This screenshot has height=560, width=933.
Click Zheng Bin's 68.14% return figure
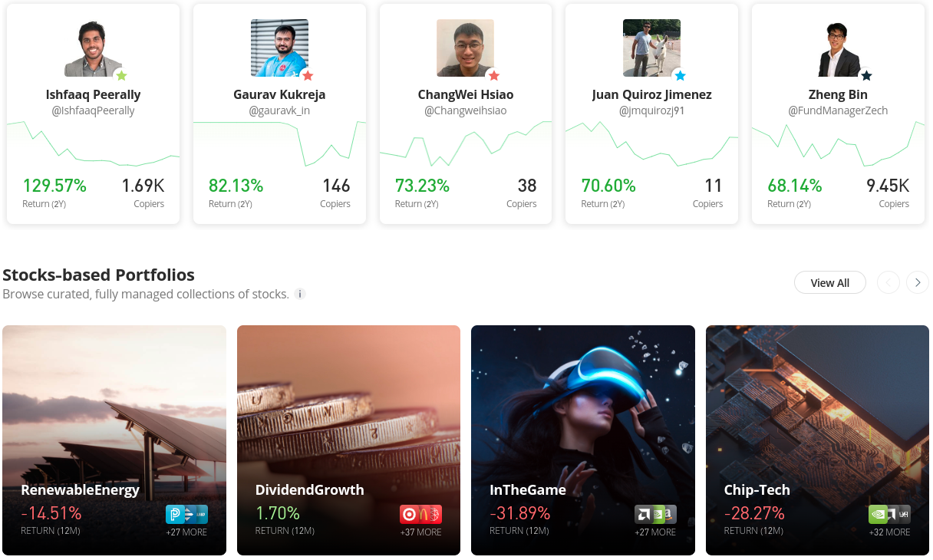tap(795, 185)
